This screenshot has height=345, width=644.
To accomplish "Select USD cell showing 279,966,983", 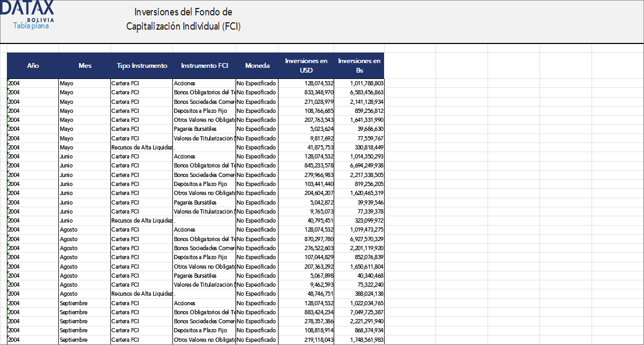I will [307, 175].
